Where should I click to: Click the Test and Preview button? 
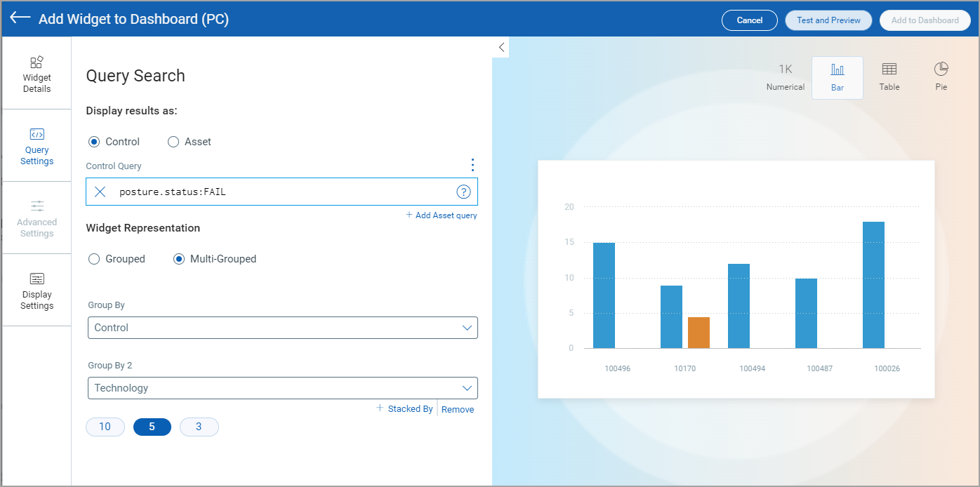[828, 20]
